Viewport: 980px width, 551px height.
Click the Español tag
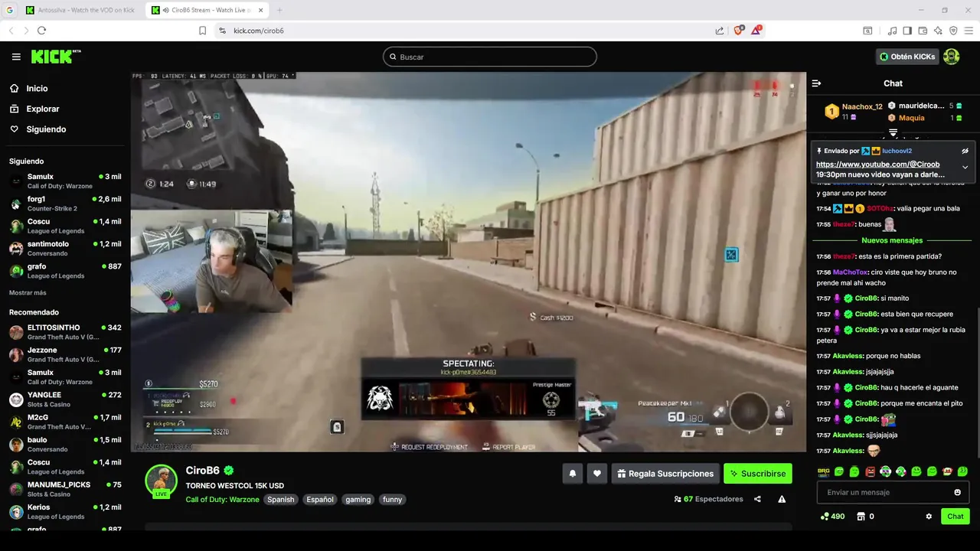320,500
